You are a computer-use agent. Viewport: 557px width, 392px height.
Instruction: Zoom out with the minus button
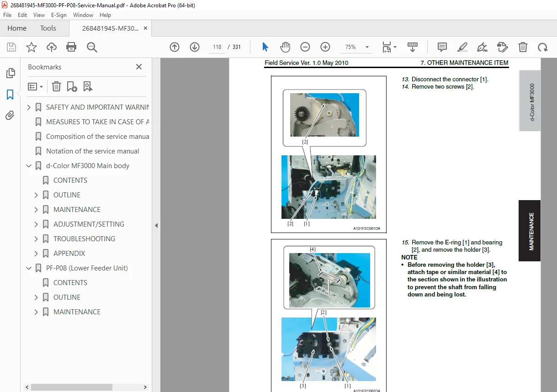(x=305, y=47)
